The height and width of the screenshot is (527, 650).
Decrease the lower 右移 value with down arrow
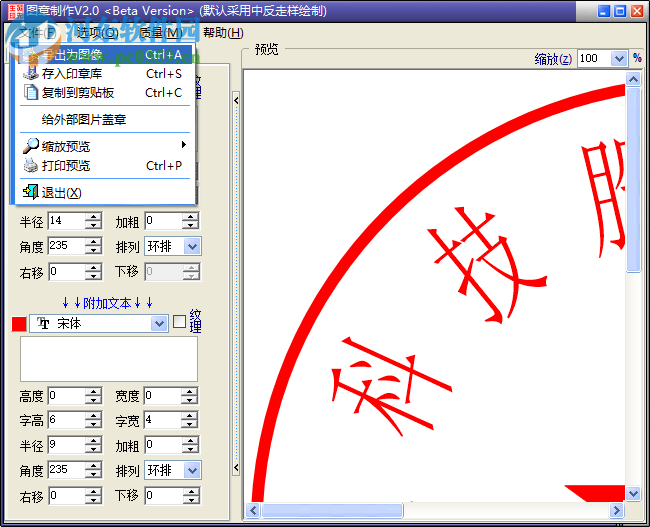(x=94, y=500)
